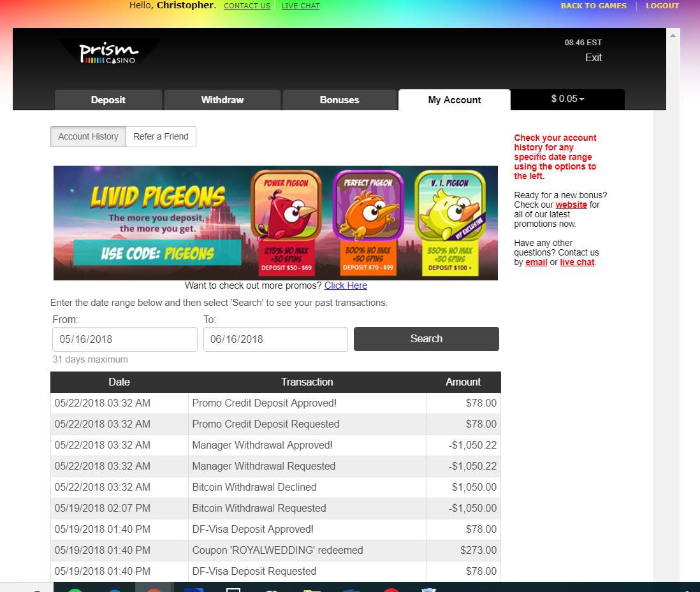Follow the 'Click Here' promos link

tap(346, 285)
